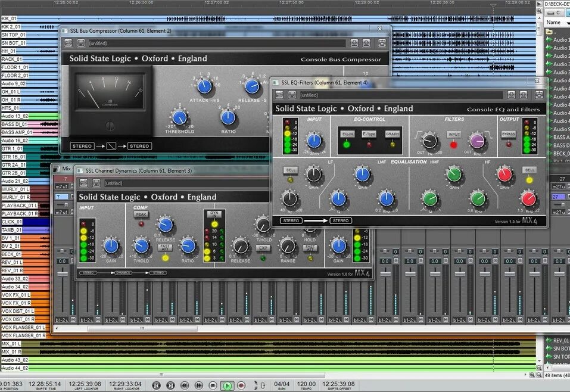Click the red HF GAIN knob

[x=504, y=175]
